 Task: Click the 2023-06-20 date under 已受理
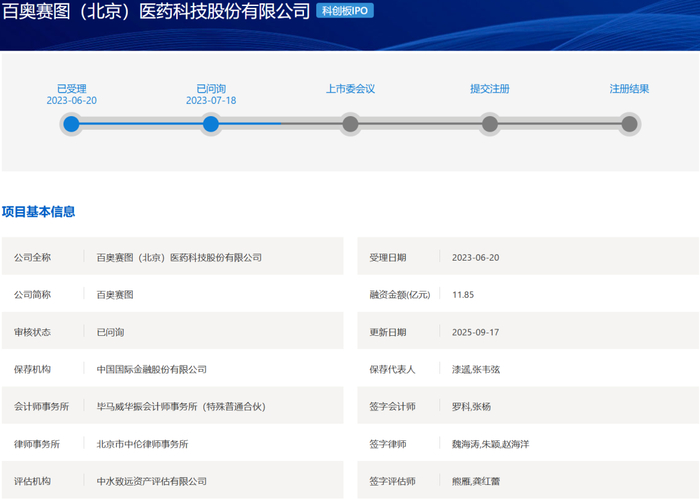[x=71, y=100]
